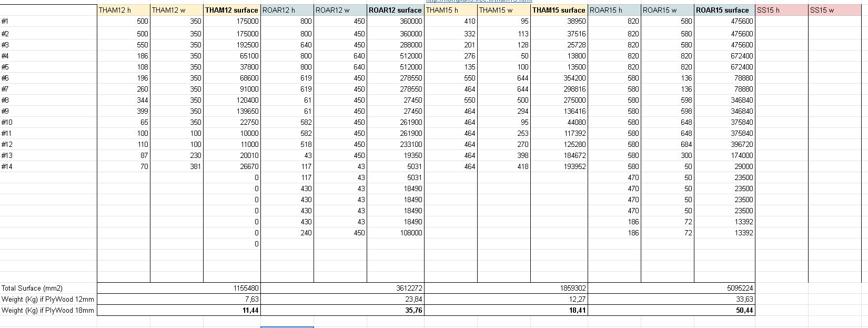Select the THAM12 w cell 381
868x328 pixels.
coord(177,166)
